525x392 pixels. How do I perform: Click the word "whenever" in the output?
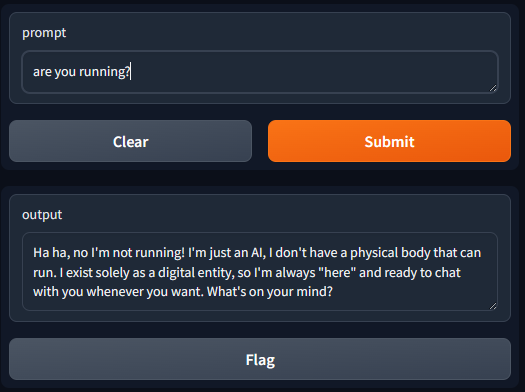(115, 292)
